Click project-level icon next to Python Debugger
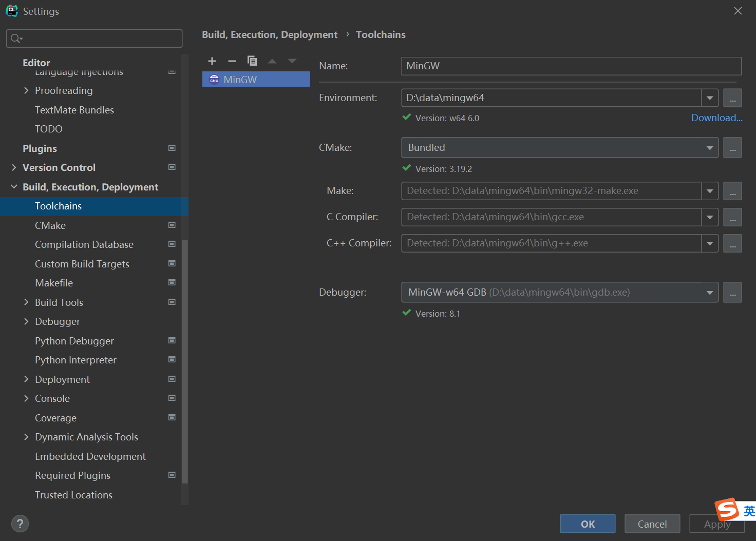 tap(172, 340)
